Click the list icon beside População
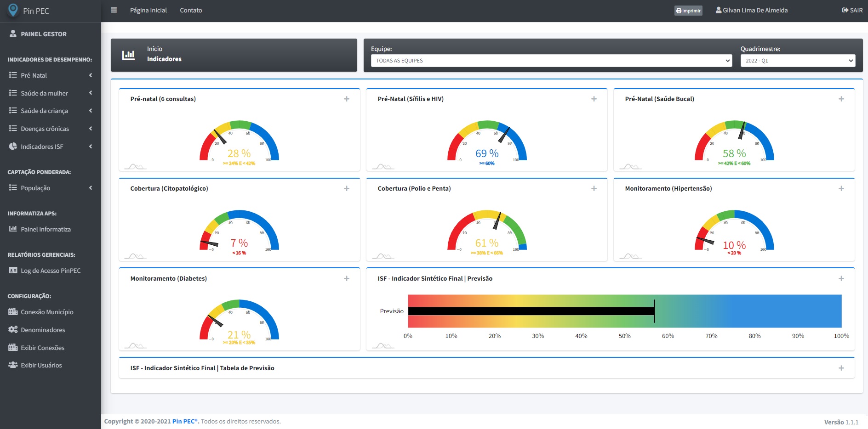Viewport: 868px width, 429px height. [13, 187]
